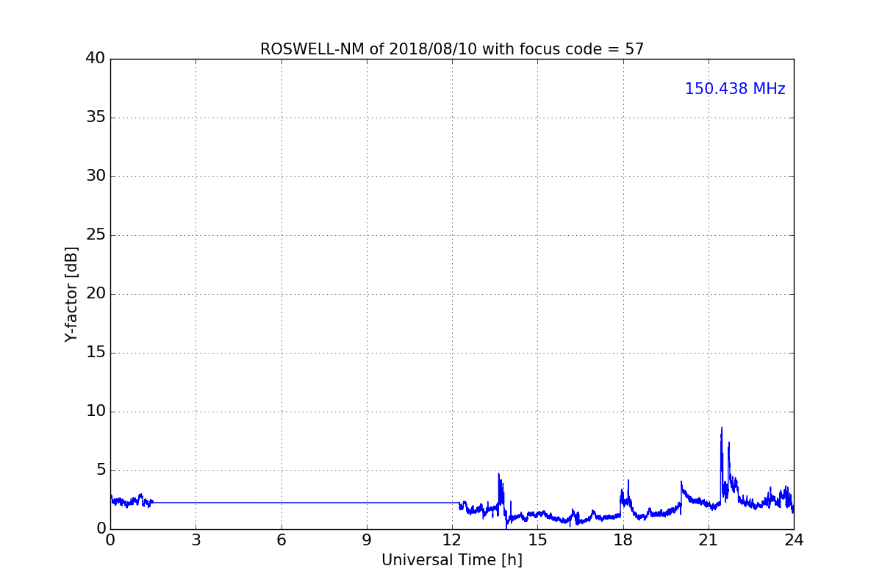Click the x-axis tick label '3'
The height and width of the screenshot is (588, 882).
point(196,540)
